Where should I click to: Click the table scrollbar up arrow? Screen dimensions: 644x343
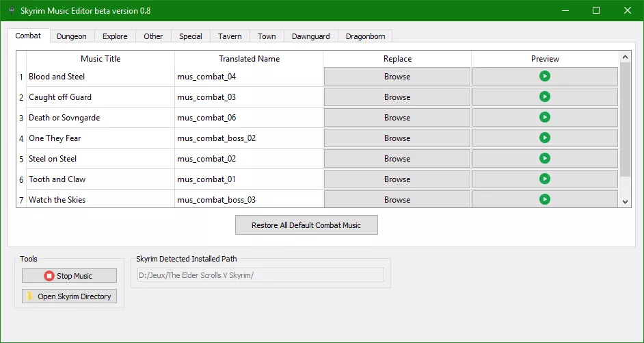(625, 58)
